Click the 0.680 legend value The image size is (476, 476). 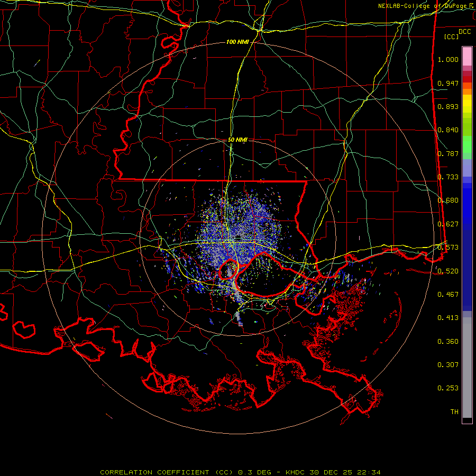448,200
